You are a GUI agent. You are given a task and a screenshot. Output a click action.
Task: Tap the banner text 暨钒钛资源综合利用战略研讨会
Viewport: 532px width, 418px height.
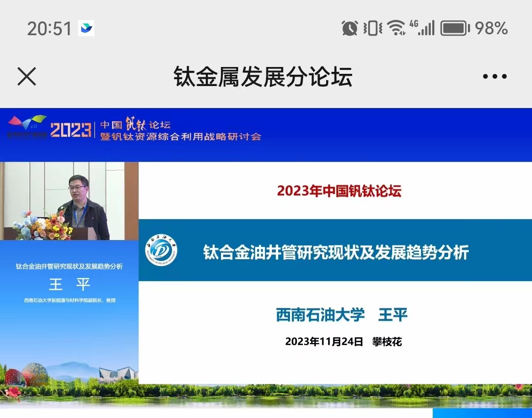click(x=180, y=137)
